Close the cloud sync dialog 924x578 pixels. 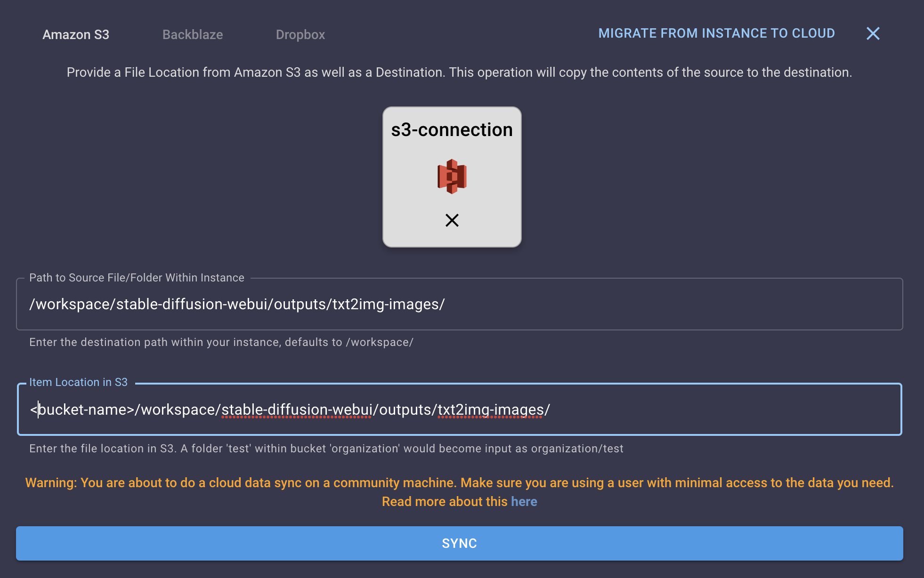pos(873,33)
